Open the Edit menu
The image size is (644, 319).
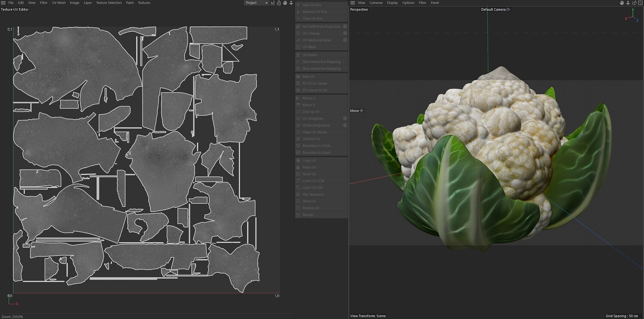pos(21,3)
